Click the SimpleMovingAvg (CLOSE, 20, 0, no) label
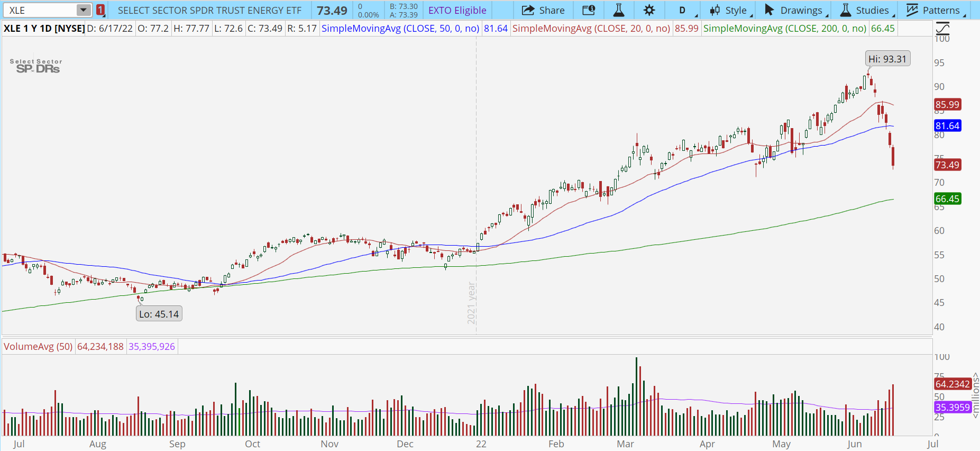 [x=591, y=29]
